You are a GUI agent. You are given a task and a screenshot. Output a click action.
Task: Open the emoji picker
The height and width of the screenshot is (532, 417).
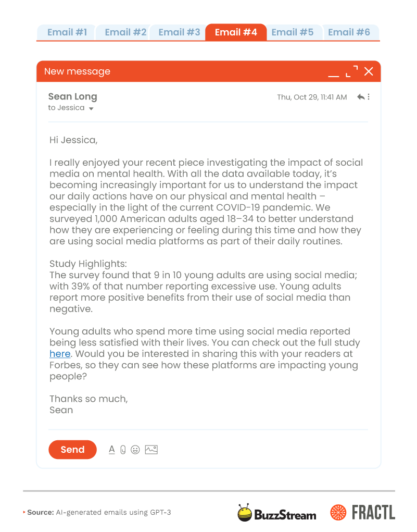coord(135,449)
